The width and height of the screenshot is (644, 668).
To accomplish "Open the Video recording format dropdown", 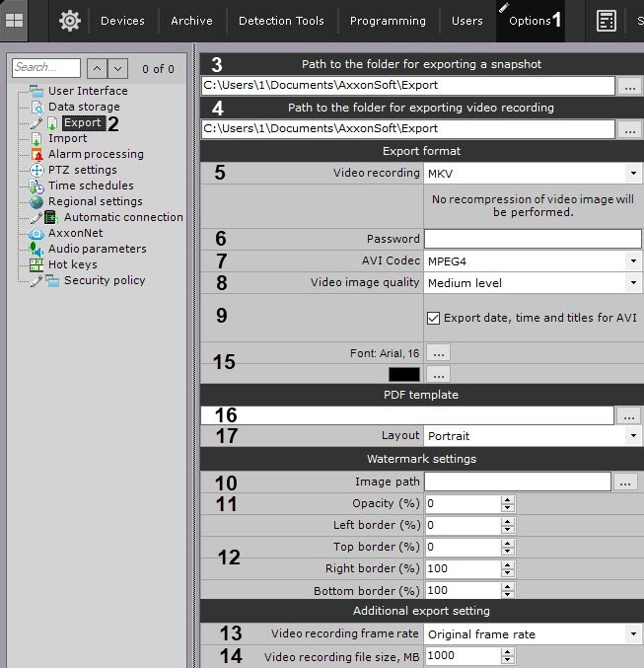I will (633, 173).
